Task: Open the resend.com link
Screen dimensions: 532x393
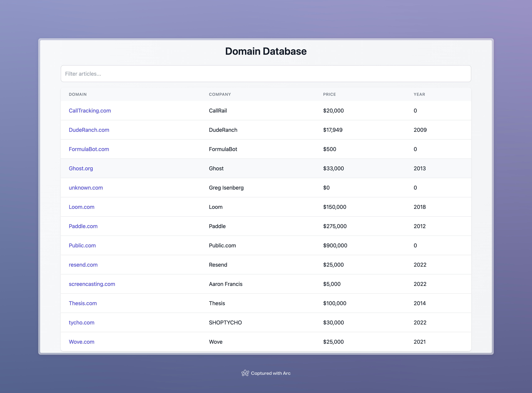Action: (x=83, y=265)
